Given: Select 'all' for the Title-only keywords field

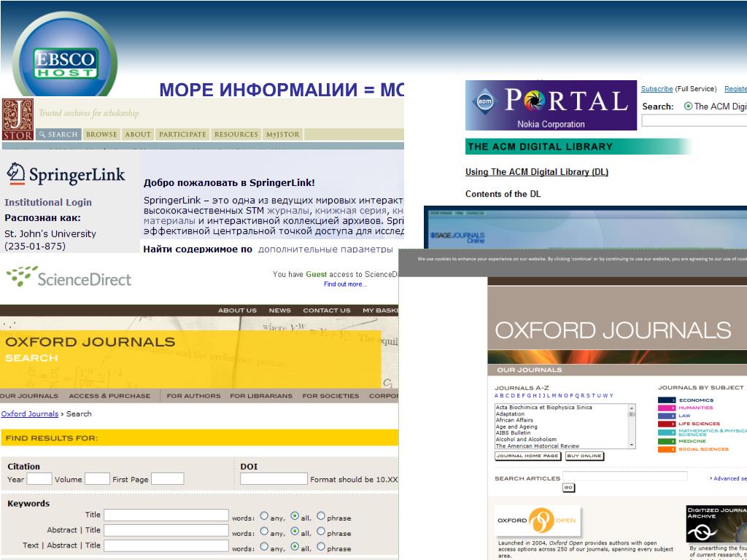Looking at the screenshot, I should click(x=295, y=516).
